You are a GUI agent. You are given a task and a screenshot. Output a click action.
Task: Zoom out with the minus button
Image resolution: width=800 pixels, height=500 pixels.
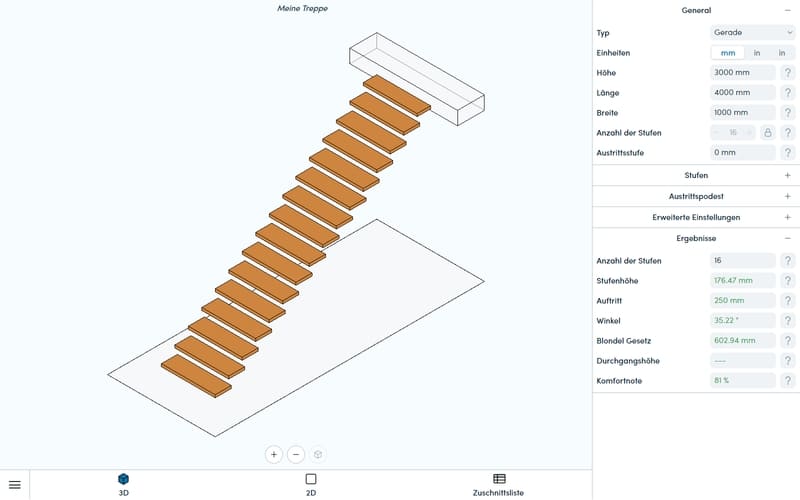296,454
